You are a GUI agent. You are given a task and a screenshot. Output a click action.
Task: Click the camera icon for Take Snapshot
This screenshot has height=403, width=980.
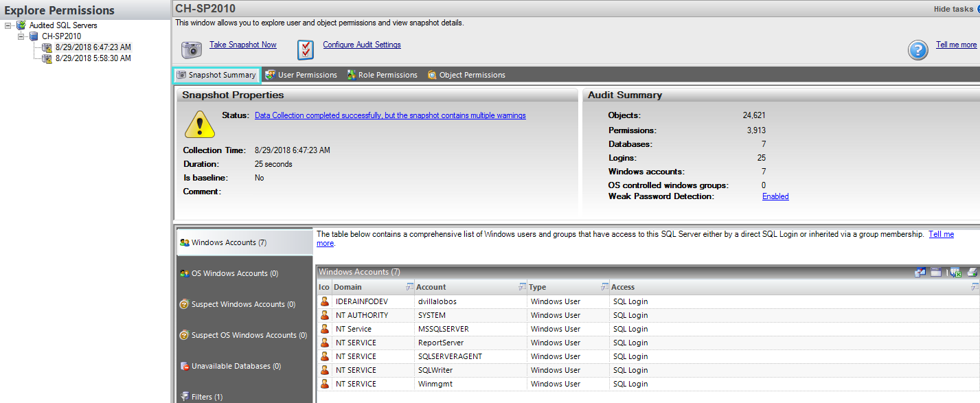pyautogui.click(x=192, y=50)
